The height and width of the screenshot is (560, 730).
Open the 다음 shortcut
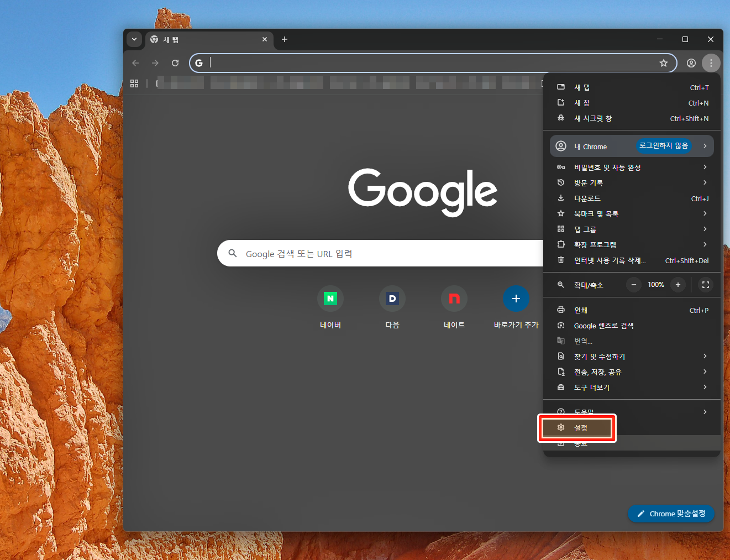[x=392, y=307]
